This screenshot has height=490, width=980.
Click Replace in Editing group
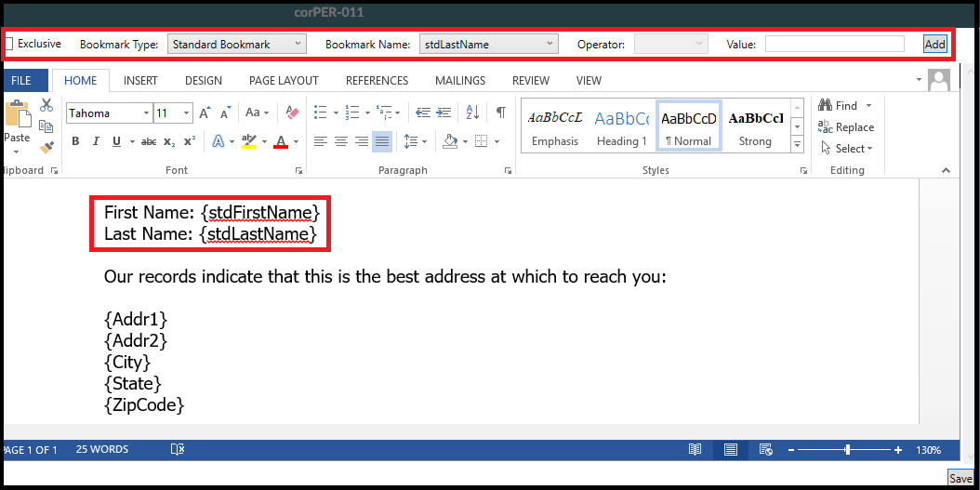point(846,127)
